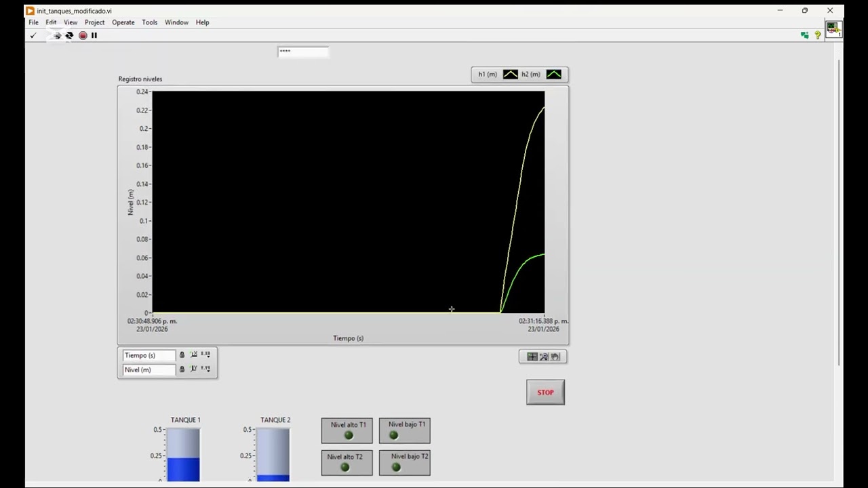Pause the running VI
868x488 pixels.
[94, 35]
